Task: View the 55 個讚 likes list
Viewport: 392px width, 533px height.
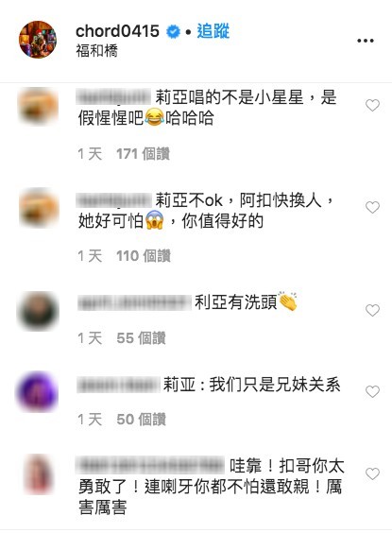Action: [x=141, y=338]
